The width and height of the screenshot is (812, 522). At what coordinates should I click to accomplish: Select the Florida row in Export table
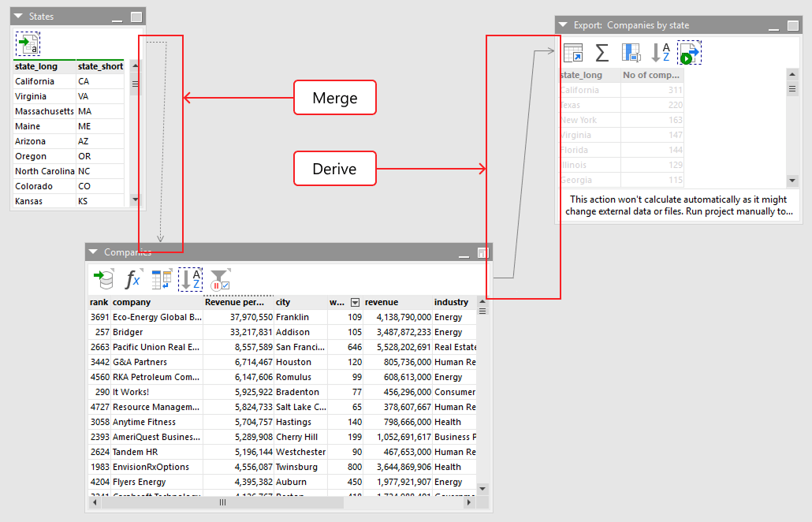pos(622,150)
